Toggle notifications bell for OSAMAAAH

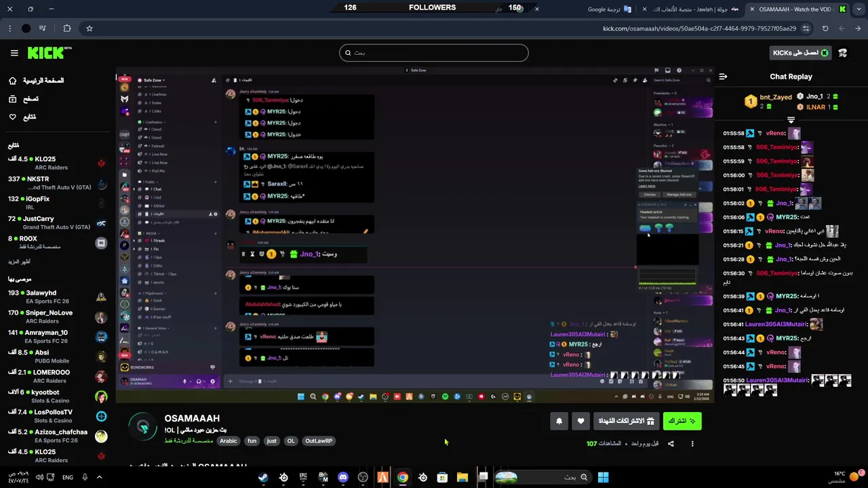tap(559, 421)
